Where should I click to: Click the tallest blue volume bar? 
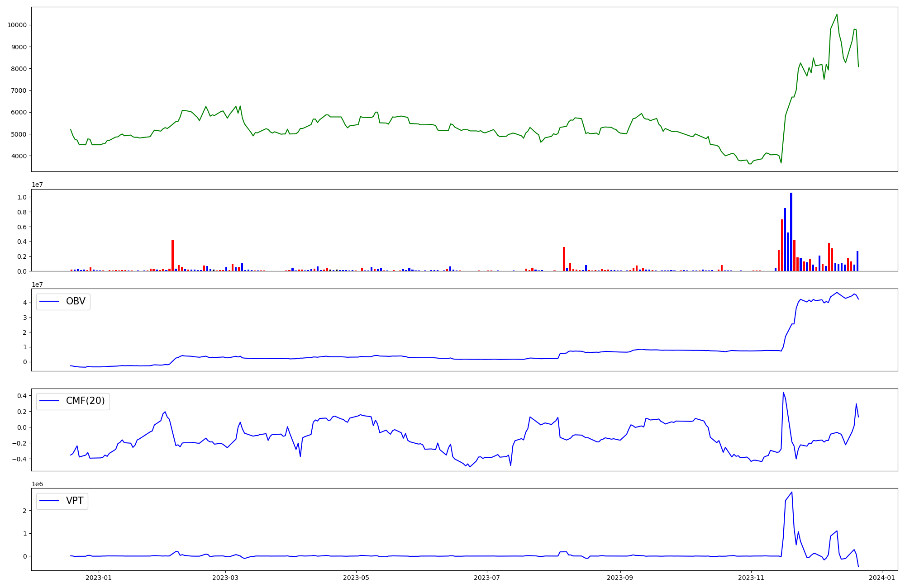[x=791, y=231]
